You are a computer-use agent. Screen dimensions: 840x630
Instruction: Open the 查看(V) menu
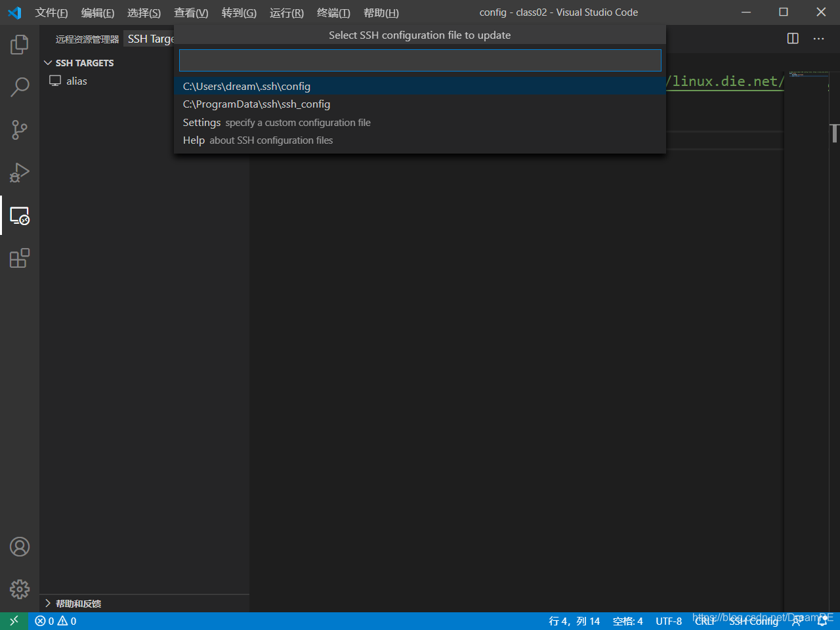pyautogui.click(x=191, y=12)
